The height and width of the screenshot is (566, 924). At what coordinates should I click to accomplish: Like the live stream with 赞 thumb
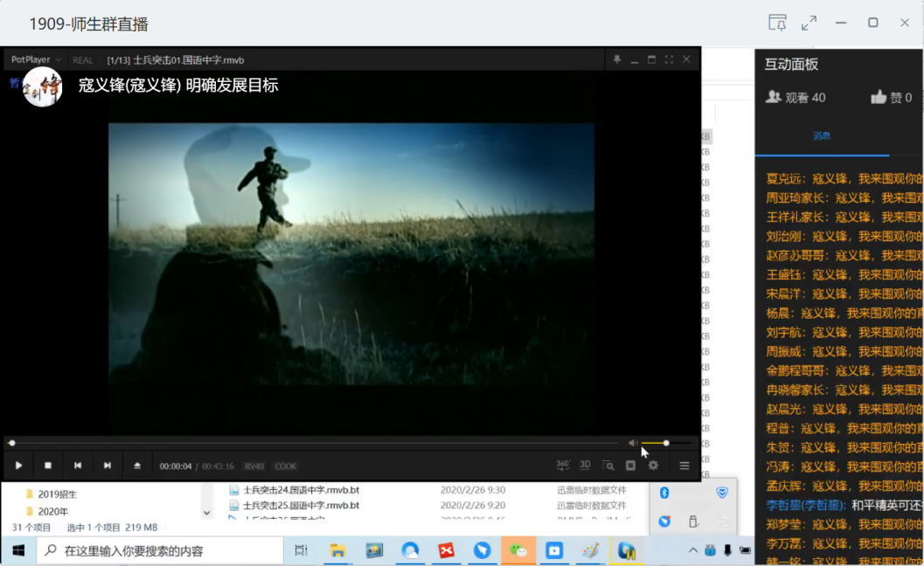click(x=891, y=97)
